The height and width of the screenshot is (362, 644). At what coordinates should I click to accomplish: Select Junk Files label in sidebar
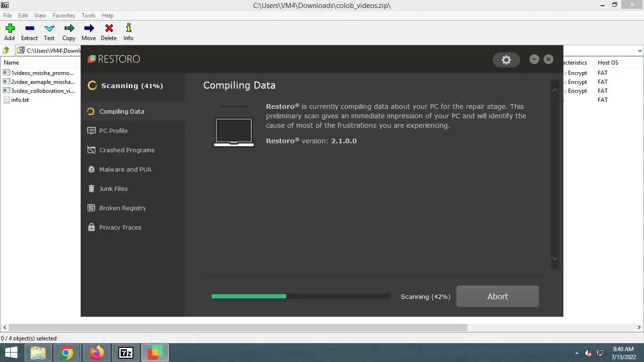click(113, 189)
